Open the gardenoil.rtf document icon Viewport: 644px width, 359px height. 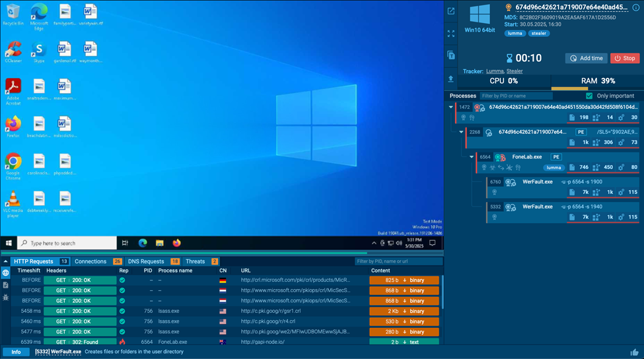(x=65, y=52)
